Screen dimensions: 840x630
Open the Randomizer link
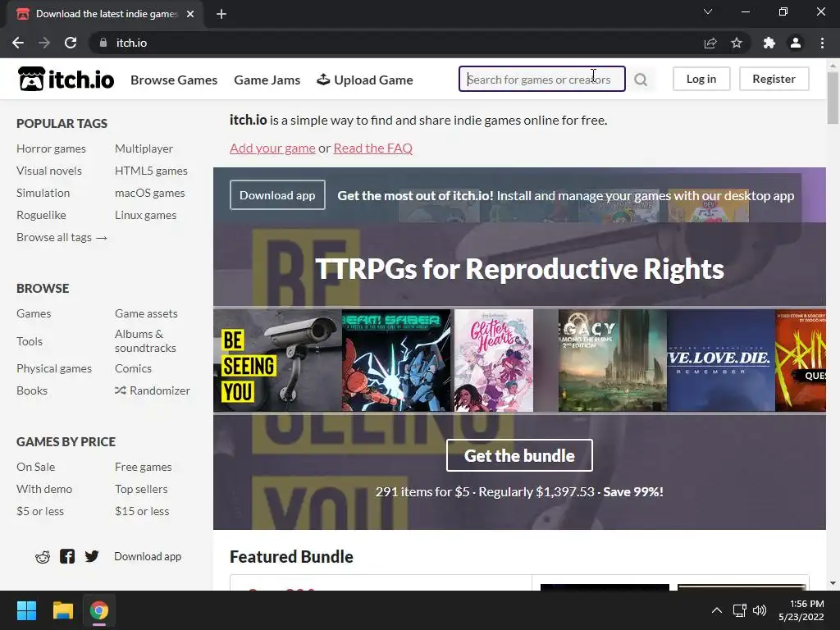pyautogui.click(x=152, y=390)
